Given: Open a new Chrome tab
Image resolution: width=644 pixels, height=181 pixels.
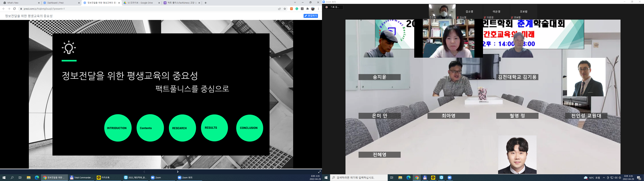Looking at the screenshot, I should coord(205,3).
